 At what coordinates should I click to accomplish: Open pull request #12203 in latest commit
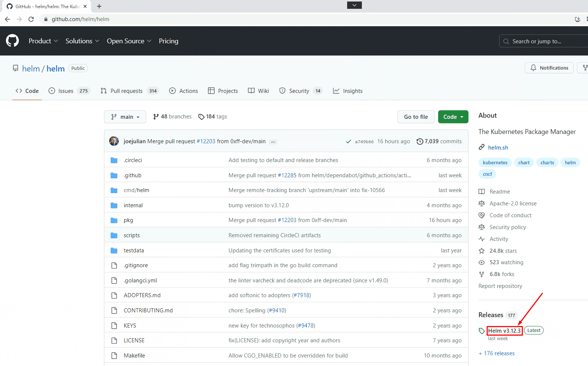(206, 141)
